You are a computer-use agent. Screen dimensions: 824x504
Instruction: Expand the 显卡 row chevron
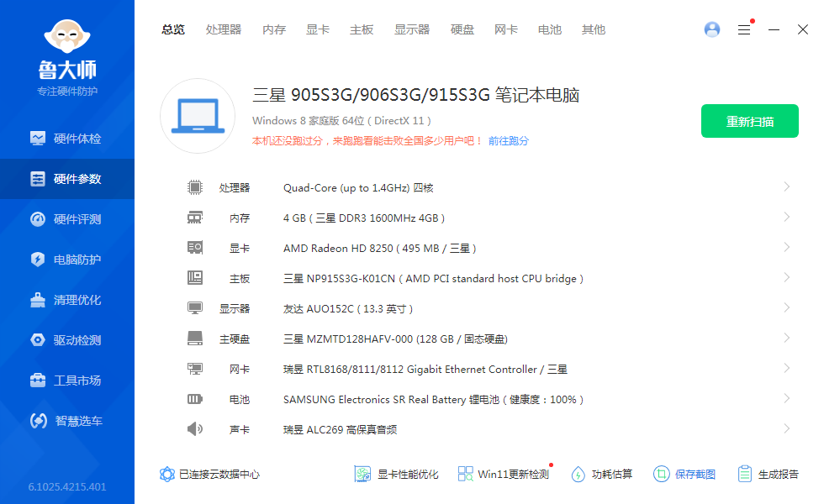point(787,247)
